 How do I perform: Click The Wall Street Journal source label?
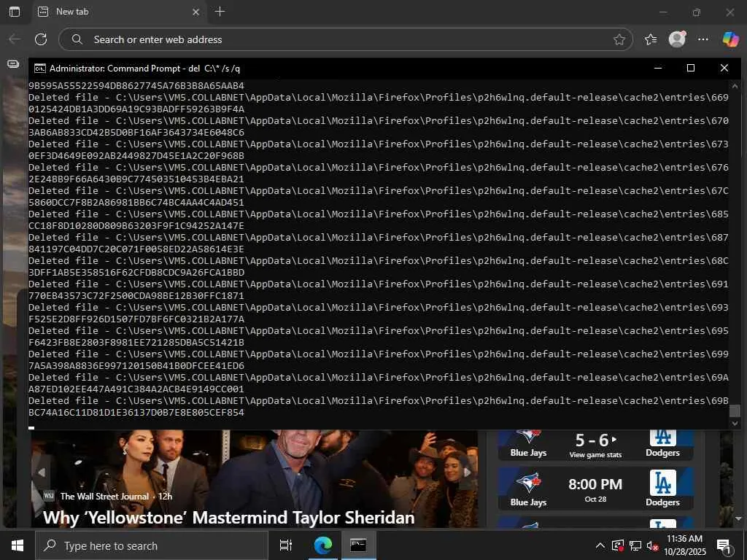[104, 496]
